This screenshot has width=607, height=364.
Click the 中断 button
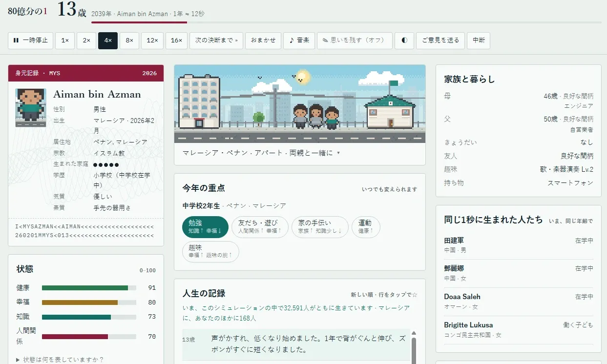tap(479, 40)
